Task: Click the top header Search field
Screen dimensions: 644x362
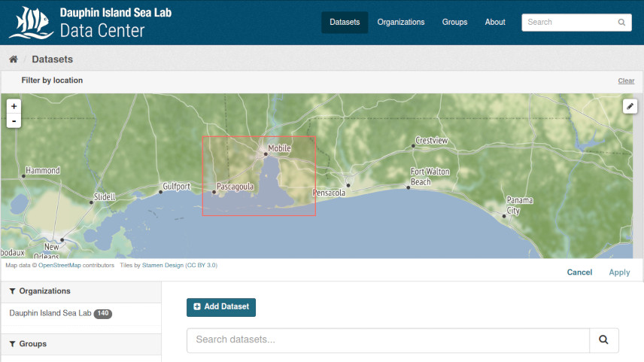Action: click(569, 23)
